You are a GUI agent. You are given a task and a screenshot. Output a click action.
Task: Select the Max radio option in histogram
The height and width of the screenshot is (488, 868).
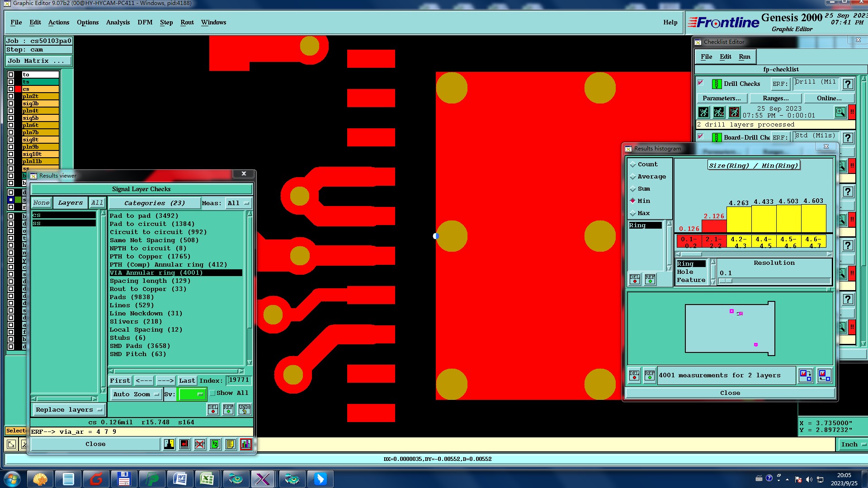point(633,213)
